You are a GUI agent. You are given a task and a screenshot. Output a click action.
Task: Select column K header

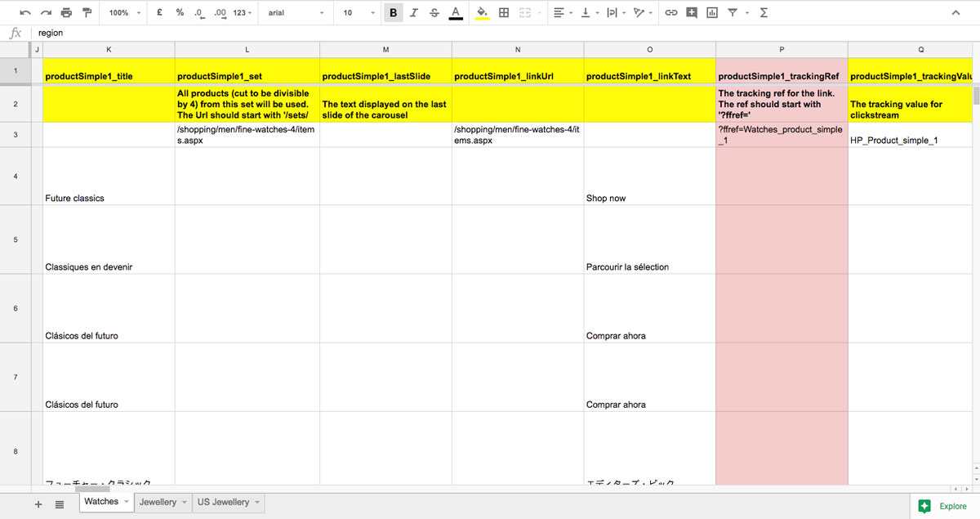[109, 50]
